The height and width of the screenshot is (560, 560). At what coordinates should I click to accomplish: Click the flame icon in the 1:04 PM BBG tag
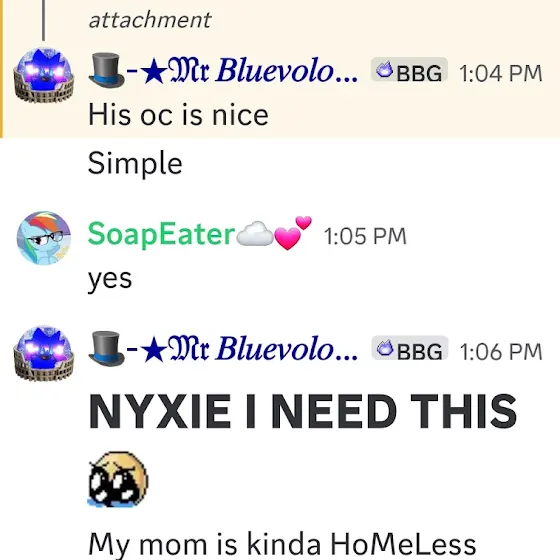(385, 70)
